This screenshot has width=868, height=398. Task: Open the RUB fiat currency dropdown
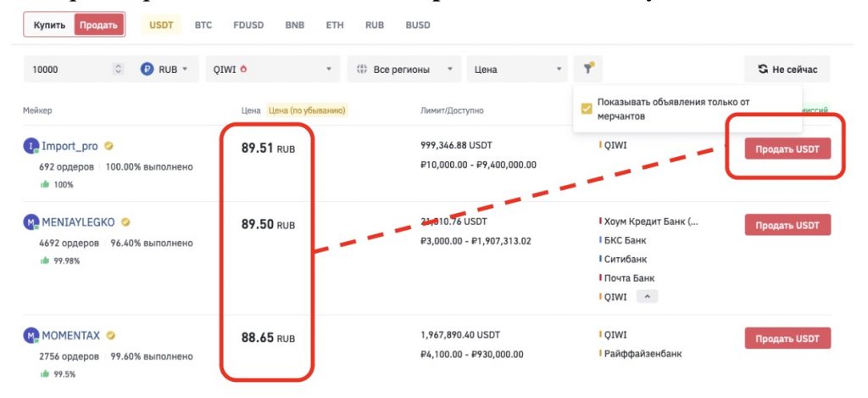164,70
